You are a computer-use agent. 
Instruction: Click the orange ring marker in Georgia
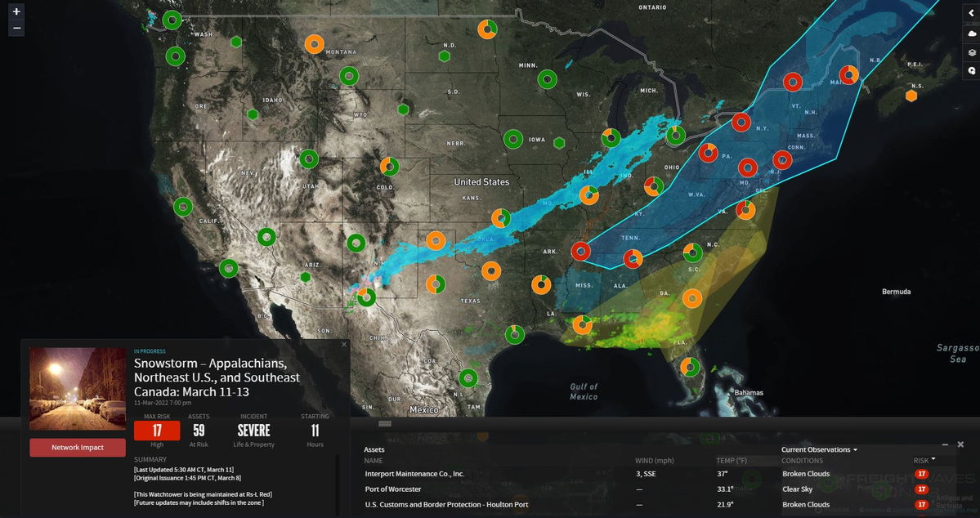pyautogui.click(x=691, y=298)
